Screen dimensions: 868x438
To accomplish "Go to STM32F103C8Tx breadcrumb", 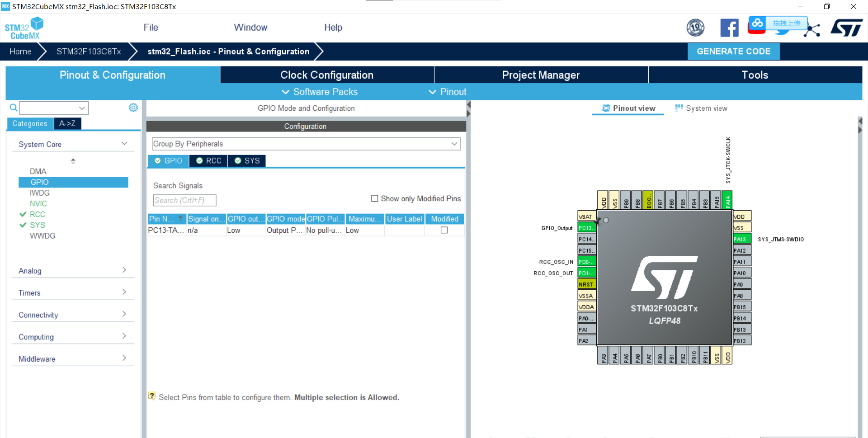I will (89, 52).
